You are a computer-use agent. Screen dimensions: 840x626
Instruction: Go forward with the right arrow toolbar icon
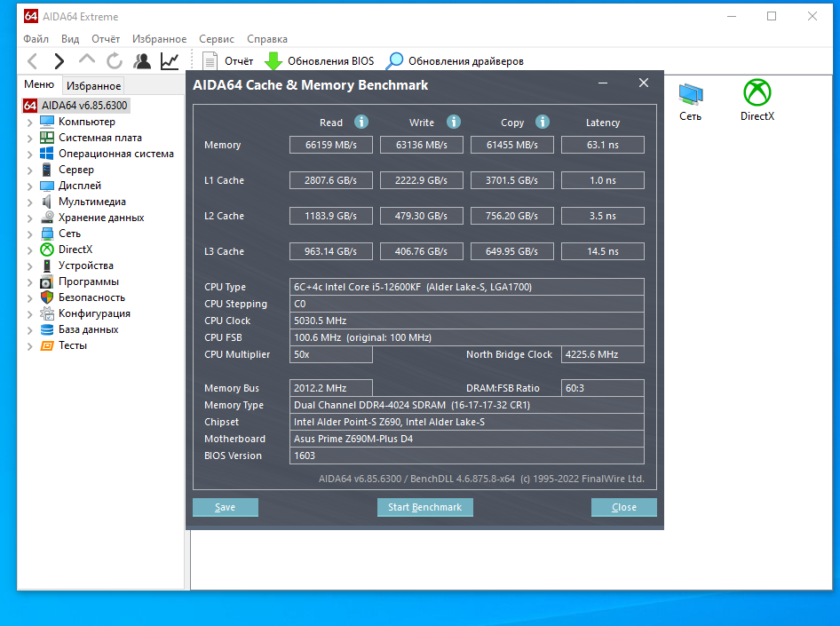pos(59,61)
